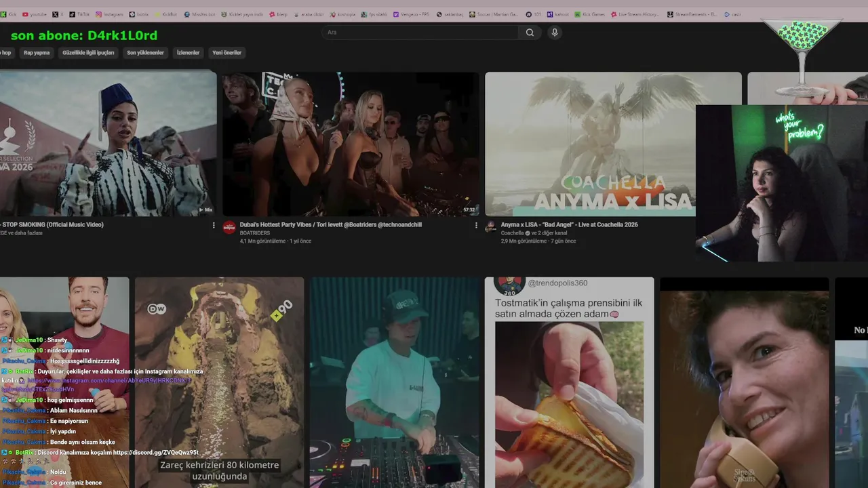
Task: Open the DJ mixing decks short
Action: [x=394, y=382]
